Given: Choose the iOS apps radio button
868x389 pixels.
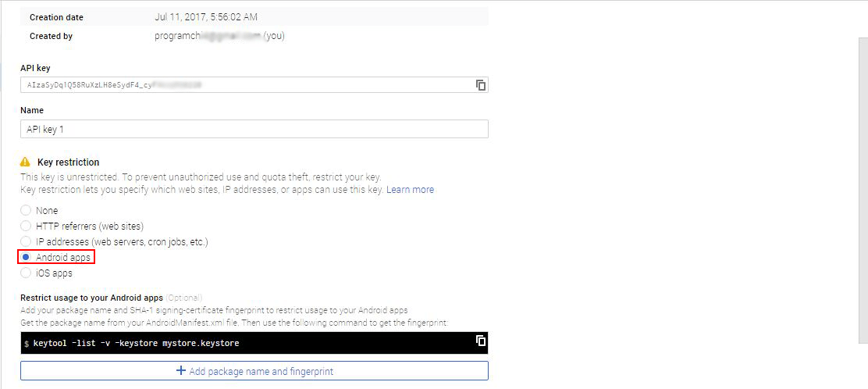Looking at the screenshot, I should [x=26, y=273].
